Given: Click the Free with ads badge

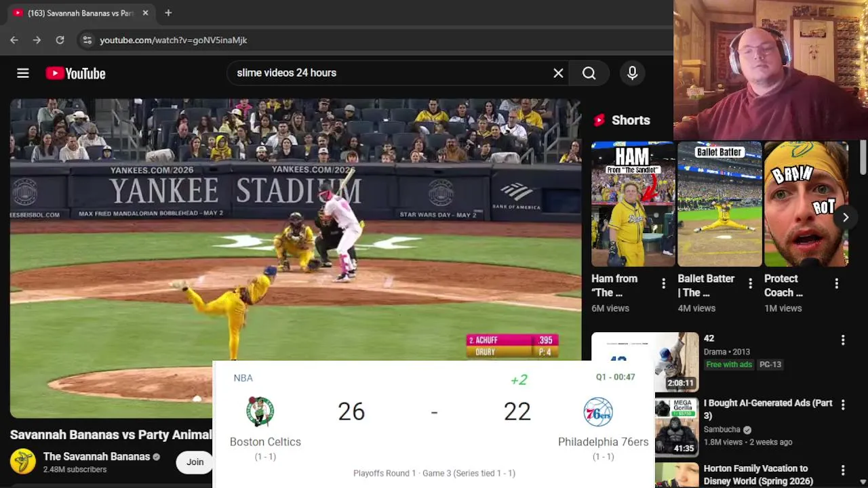Looking at the screenshot, I should point(729,365).
